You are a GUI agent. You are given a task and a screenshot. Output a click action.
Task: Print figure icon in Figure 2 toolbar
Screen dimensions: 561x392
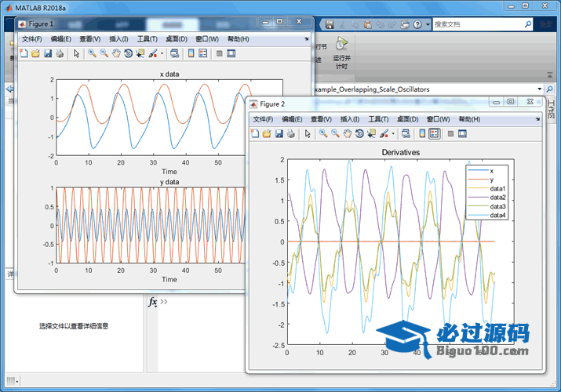291,133
